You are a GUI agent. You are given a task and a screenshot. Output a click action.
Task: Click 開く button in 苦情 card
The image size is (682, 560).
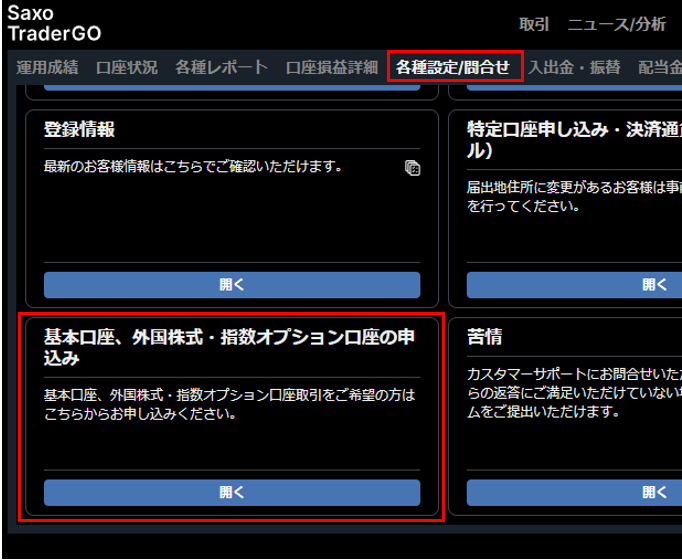point(574,492)
